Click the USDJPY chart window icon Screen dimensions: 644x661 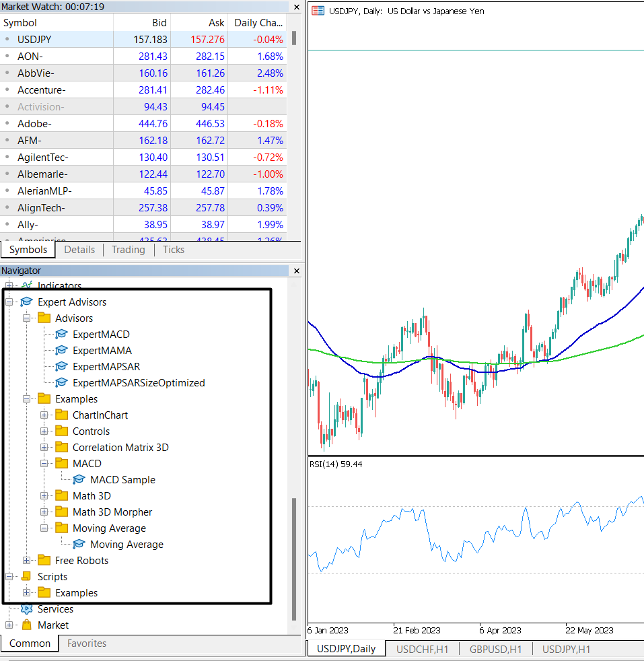[x=318, y=11]
